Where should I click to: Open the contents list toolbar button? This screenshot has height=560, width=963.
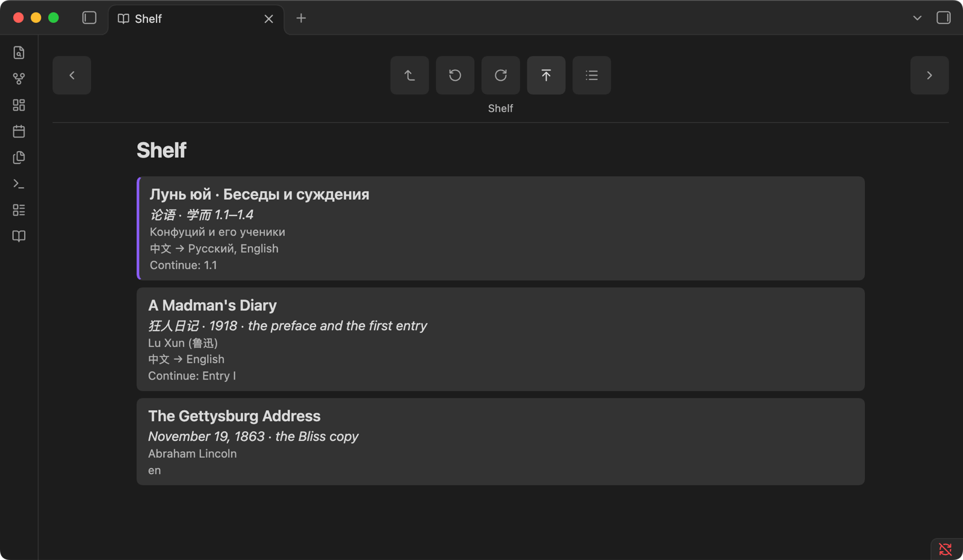592,75
